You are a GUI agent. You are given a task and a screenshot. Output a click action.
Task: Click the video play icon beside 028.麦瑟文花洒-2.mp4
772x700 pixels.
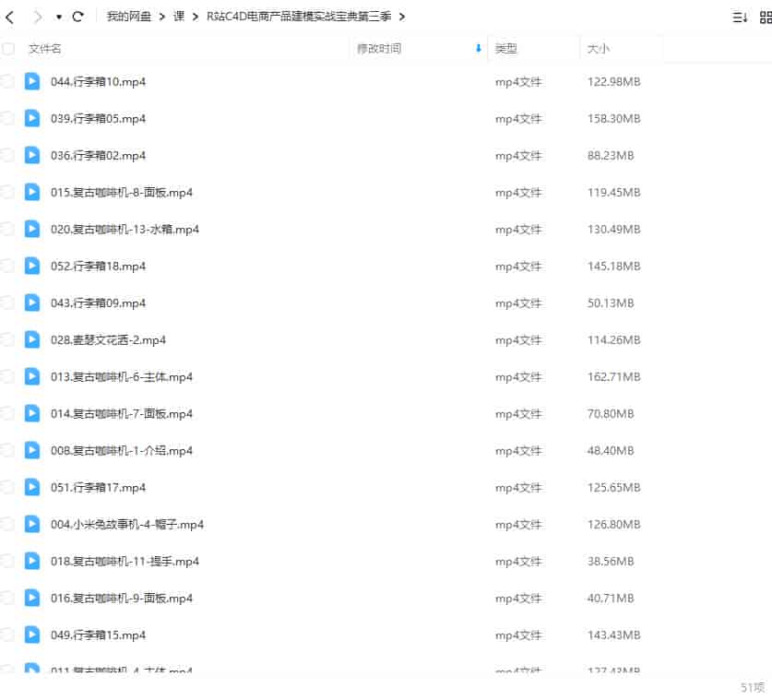(x=32, y=339)
